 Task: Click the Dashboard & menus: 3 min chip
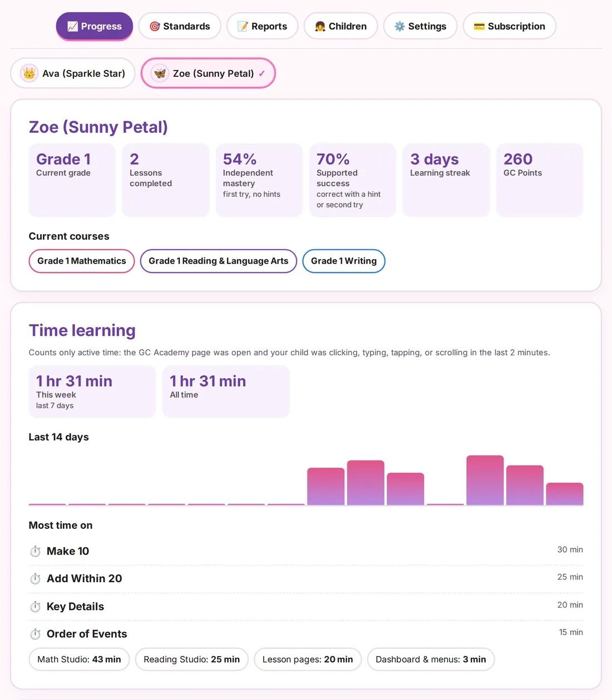(x=431, y=659)
